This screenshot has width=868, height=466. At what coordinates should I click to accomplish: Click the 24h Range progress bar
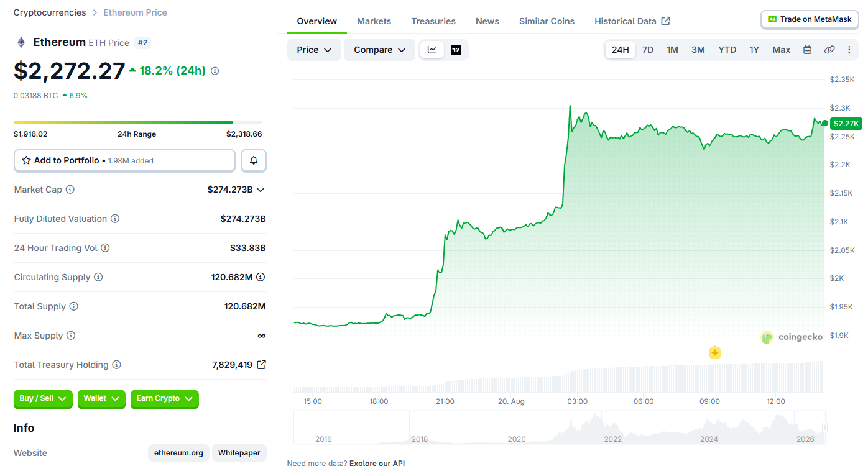point(138,122)
